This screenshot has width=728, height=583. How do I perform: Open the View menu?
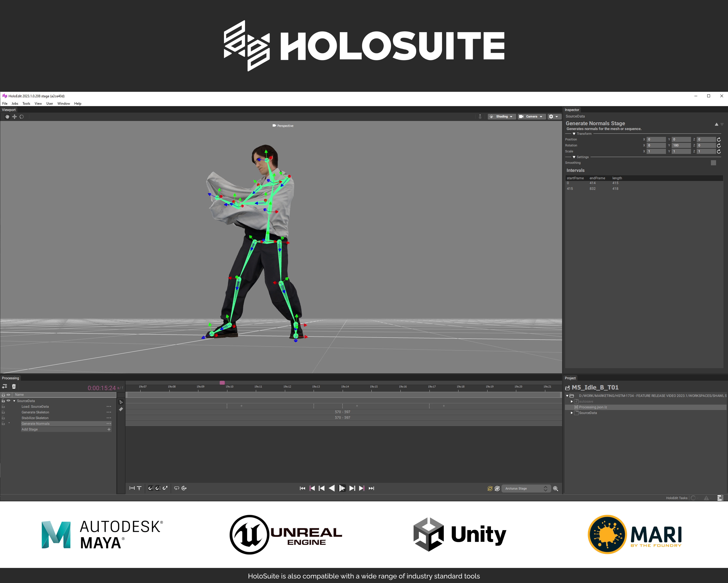38,104
